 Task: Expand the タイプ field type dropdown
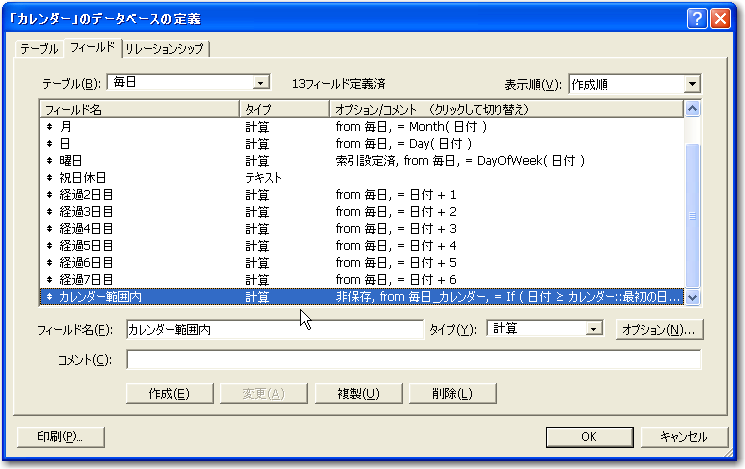594,329
